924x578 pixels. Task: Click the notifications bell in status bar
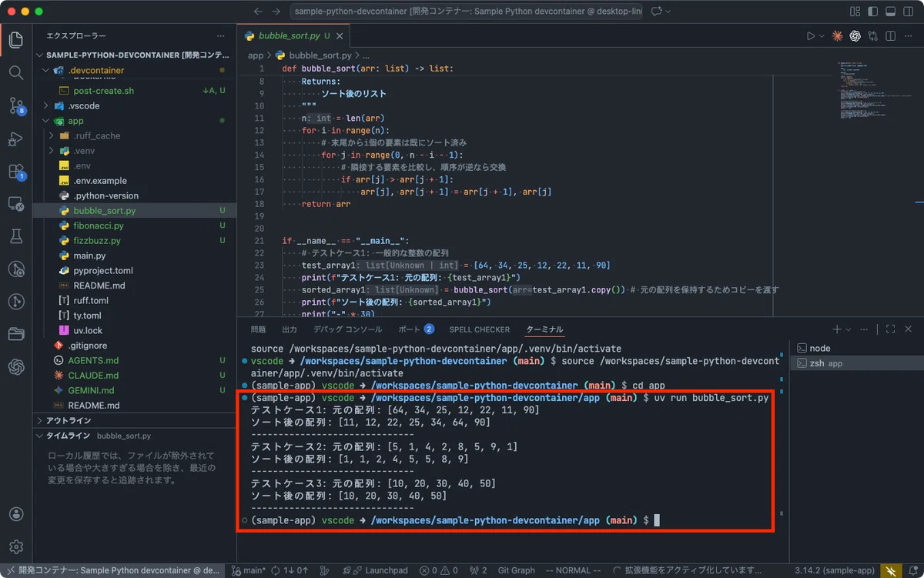[x=912, y=570]
